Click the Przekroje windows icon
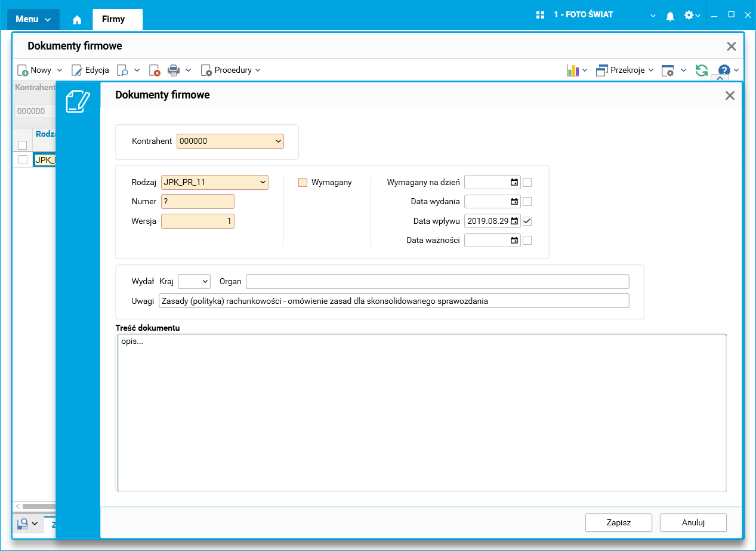Screen dimensions: 756x551 point(601,70)
